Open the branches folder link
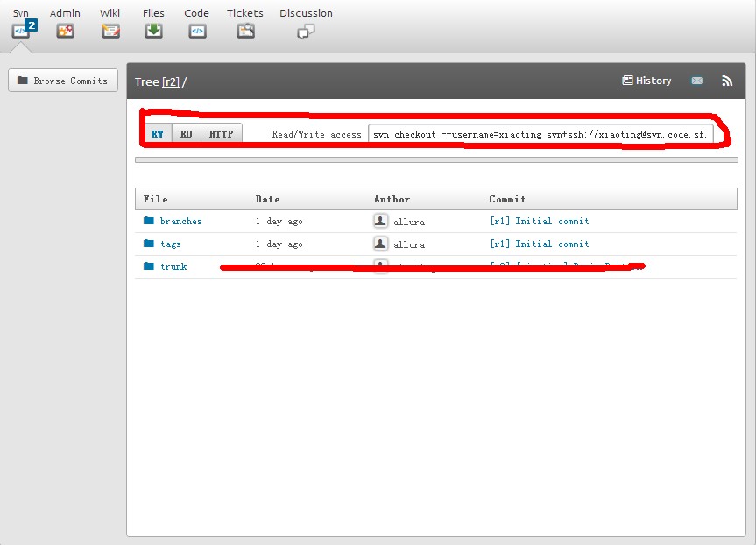The width and height of the screenshot is (756, 545). point(180,221)
